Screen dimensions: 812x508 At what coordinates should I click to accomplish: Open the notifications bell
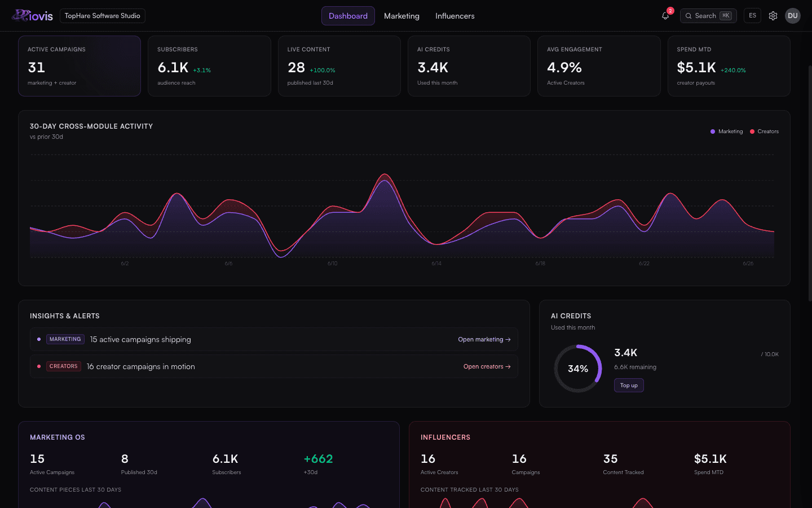[665, 16]
